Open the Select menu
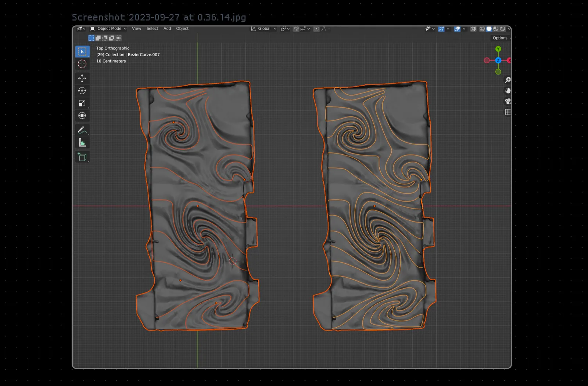 point(152,29)
